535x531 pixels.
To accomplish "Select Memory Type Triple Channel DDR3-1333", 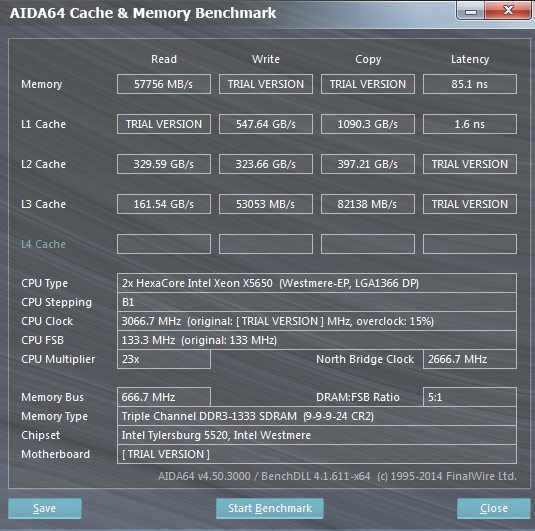I will (317, 416).
